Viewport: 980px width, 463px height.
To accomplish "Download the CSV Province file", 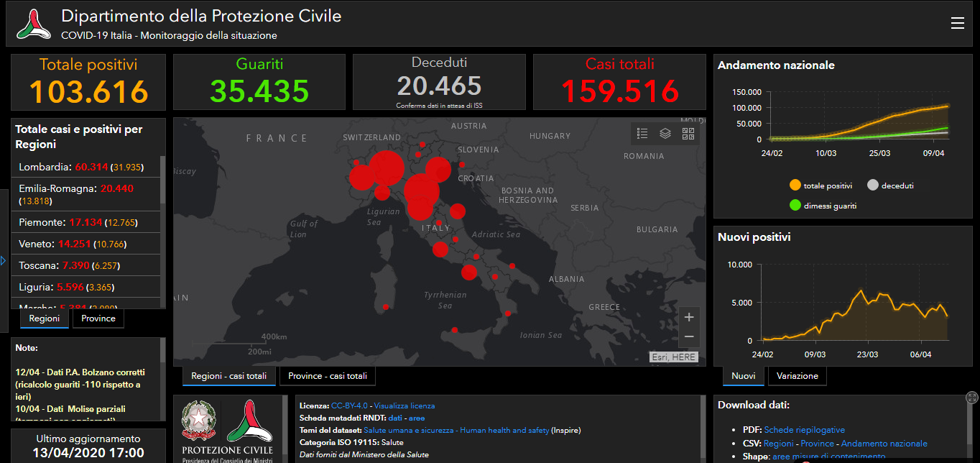I will (x=818, y=444).
